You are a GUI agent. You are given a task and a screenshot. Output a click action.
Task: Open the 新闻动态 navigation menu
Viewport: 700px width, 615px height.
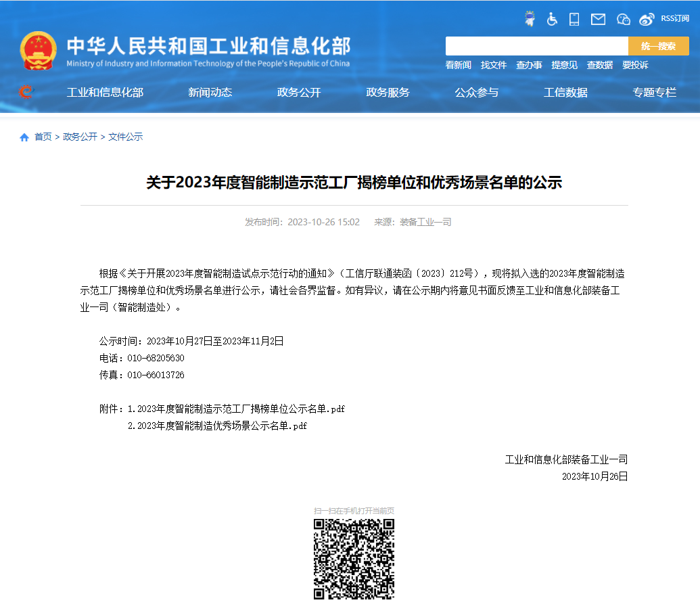coord(210,93)
